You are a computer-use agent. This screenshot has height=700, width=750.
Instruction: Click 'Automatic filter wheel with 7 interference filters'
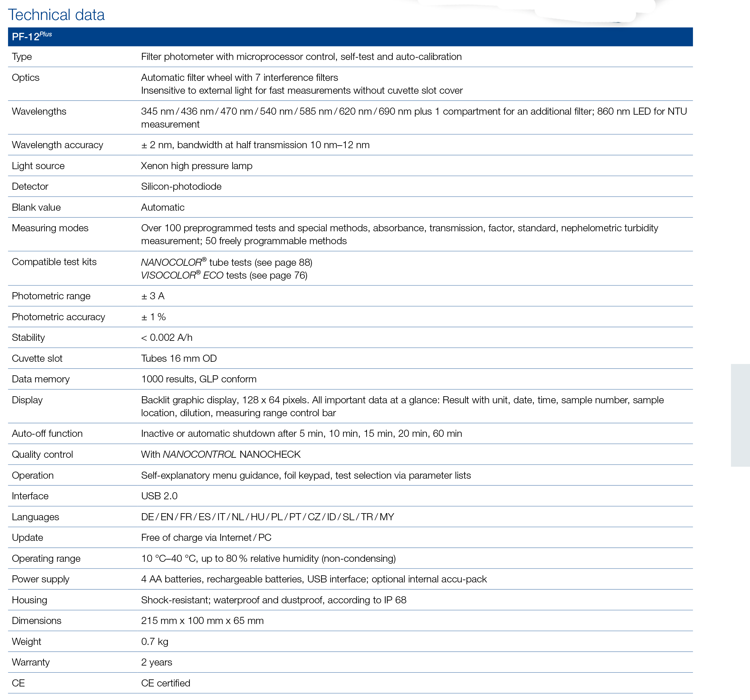(240, 78)
